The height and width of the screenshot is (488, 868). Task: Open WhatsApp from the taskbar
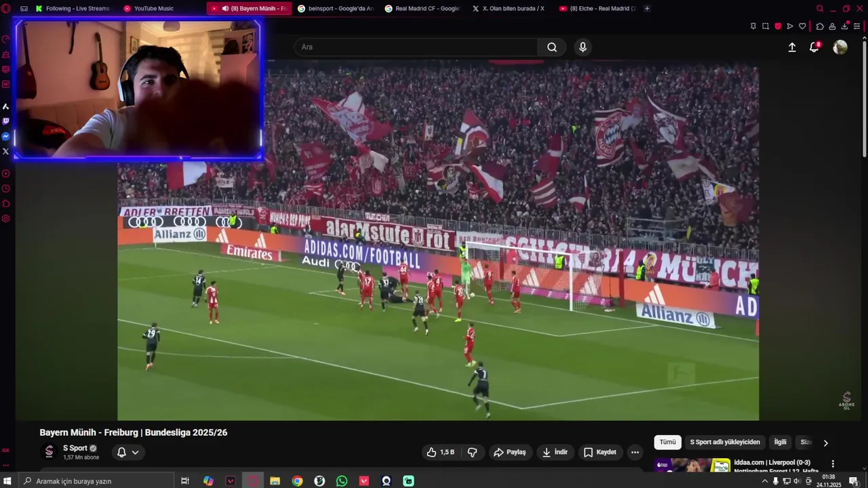(x=342, y=481)
